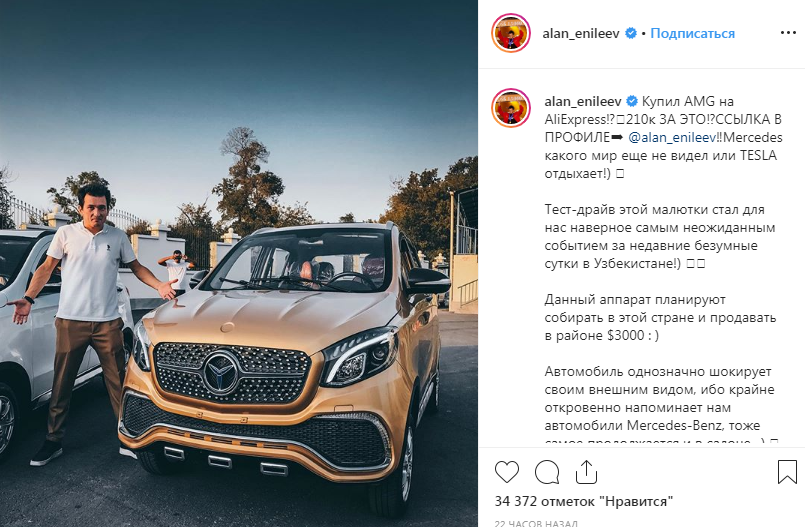Open comments with speech bubble icon
The image size is (805, 527).
(x=547, y=472)
